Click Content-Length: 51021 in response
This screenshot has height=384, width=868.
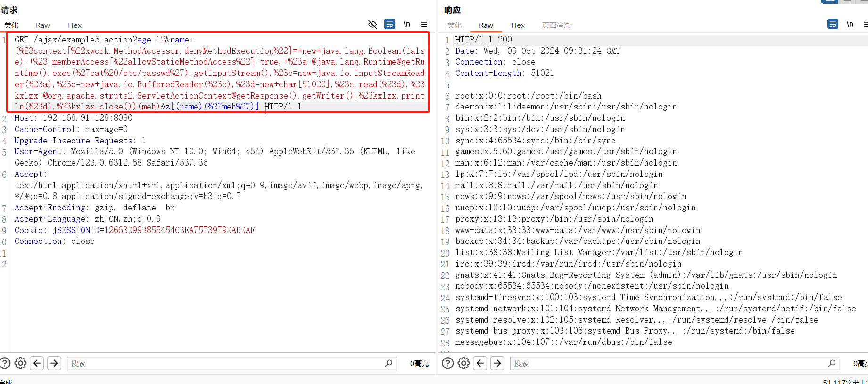pos(504,73)
